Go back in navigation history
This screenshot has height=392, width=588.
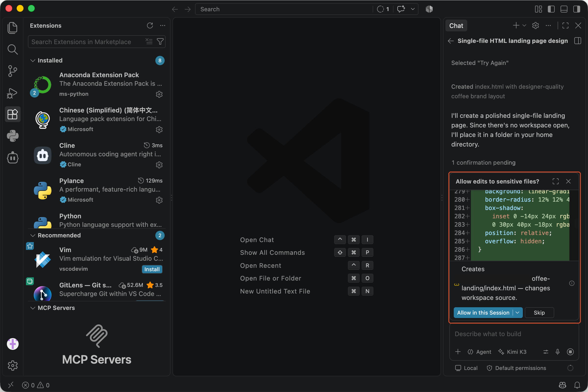175,9
